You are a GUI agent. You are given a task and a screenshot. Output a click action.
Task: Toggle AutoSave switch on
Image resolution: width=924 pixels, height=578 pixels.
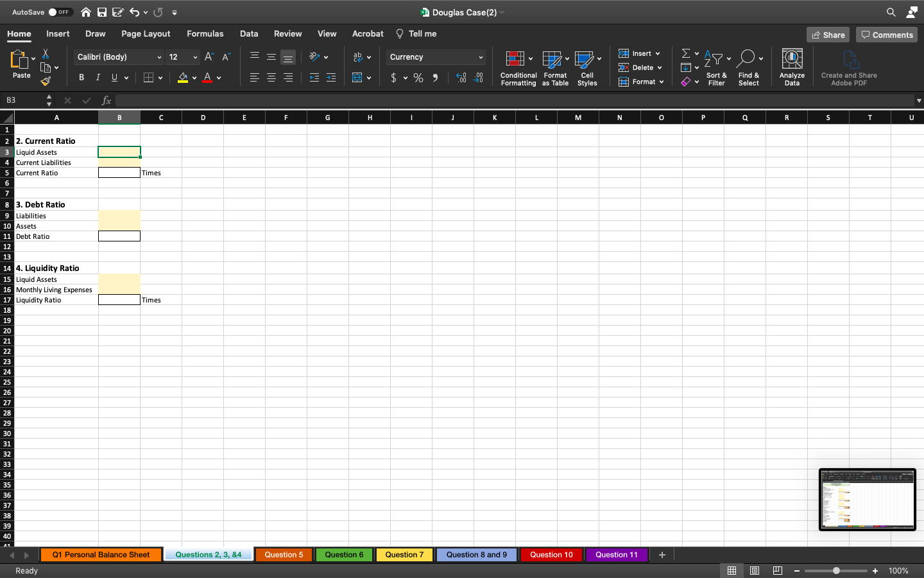point(60,12)
